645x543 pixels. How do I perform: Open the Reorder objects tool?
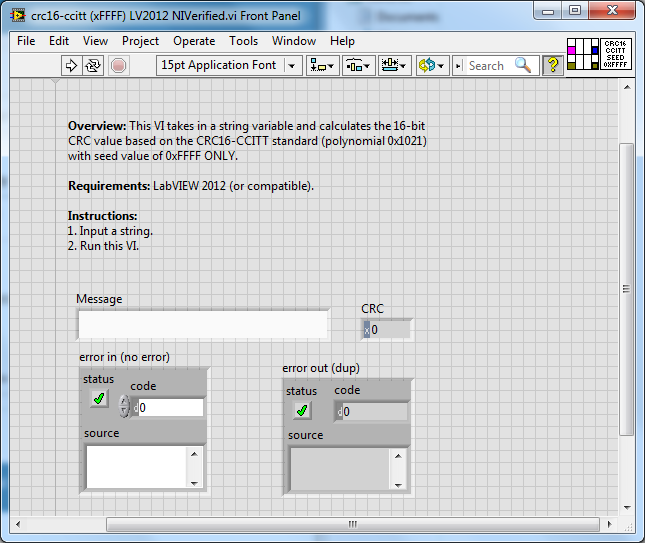tap(432, 65)
